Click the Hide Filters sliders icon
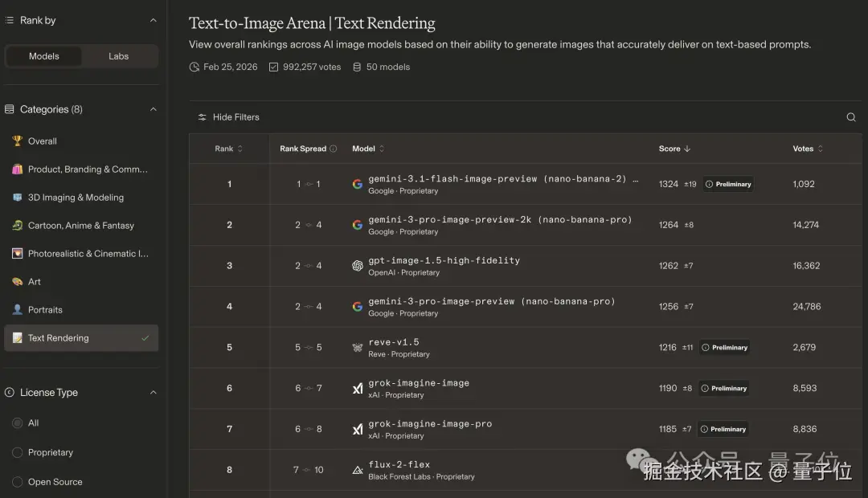The height and width of the screenshot is (498, 868). tap(203, 117)
